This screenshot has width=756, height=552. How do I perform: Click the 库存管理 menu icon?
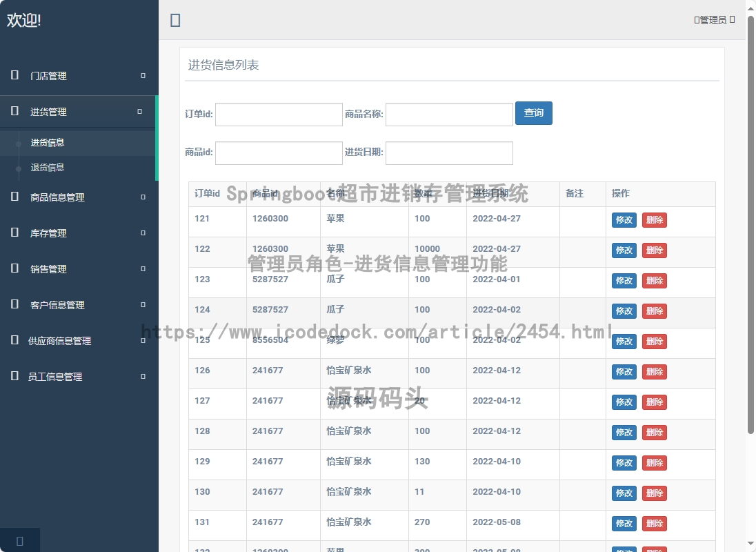click(x=14, y=233)
